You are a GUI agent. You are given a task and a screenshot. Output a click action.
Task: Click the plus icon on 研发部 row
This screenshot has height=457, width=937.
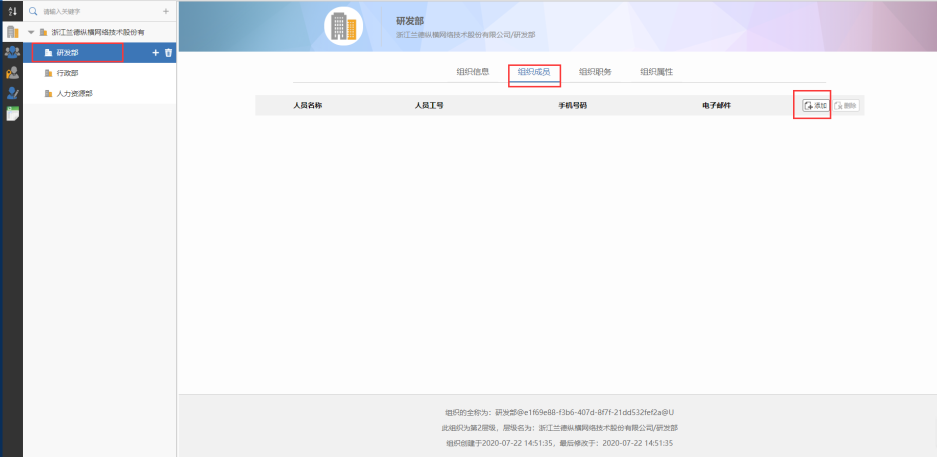point(155,53)
